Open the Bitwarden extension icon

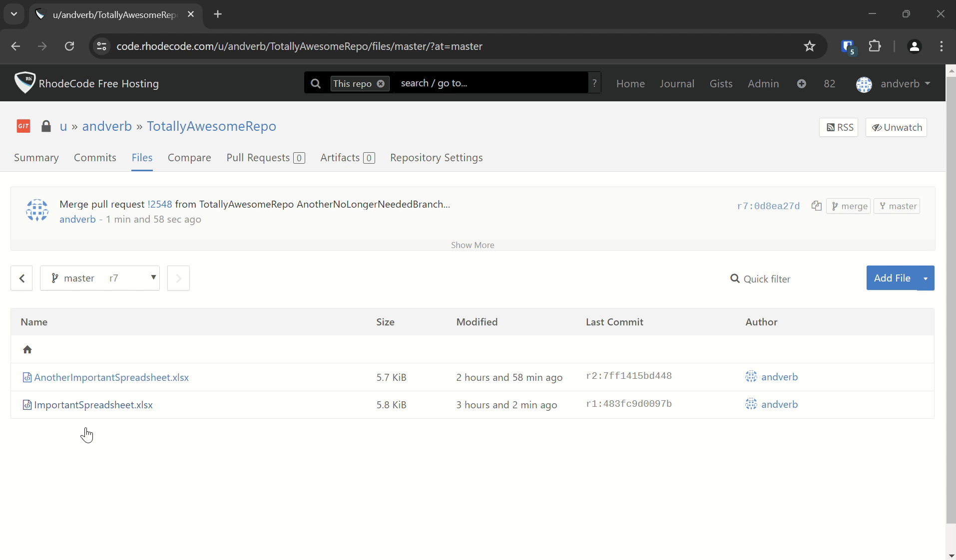848,46
